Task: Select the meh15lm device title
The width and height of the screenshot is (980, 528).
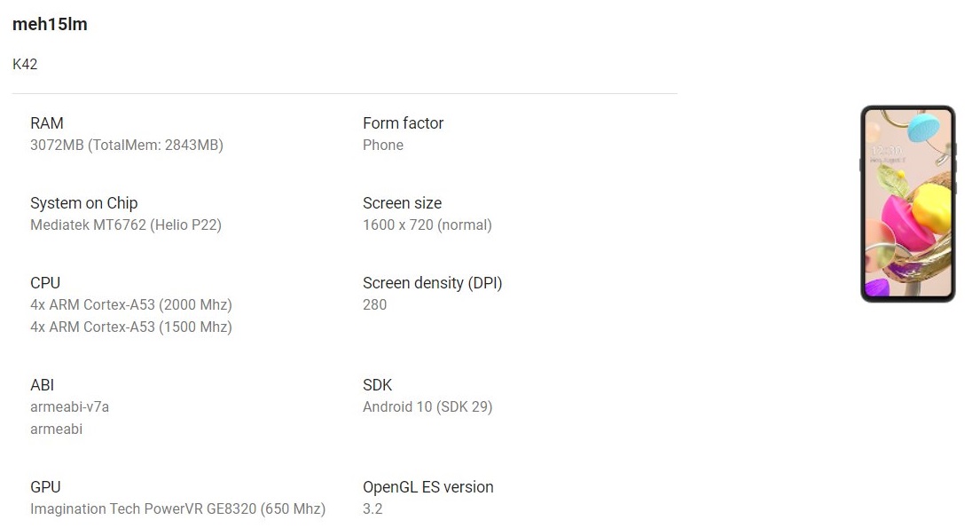Action: [50, 24]
